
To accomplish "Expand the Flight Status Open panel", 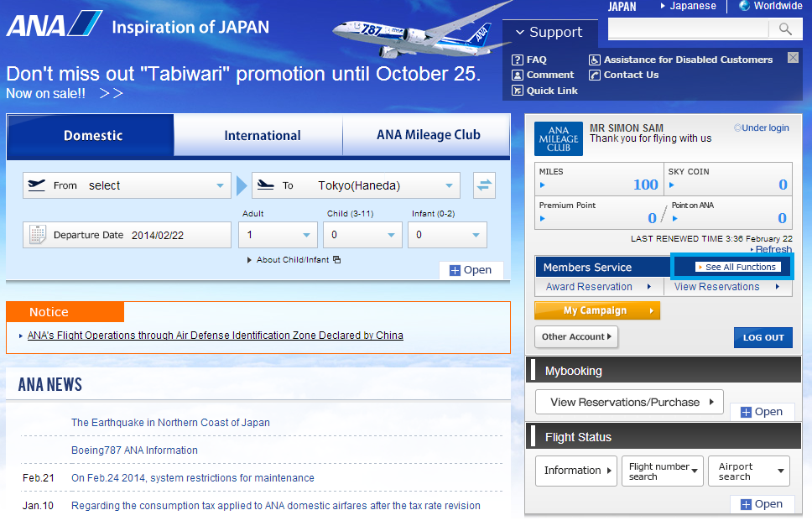I will tap(762, 504).
